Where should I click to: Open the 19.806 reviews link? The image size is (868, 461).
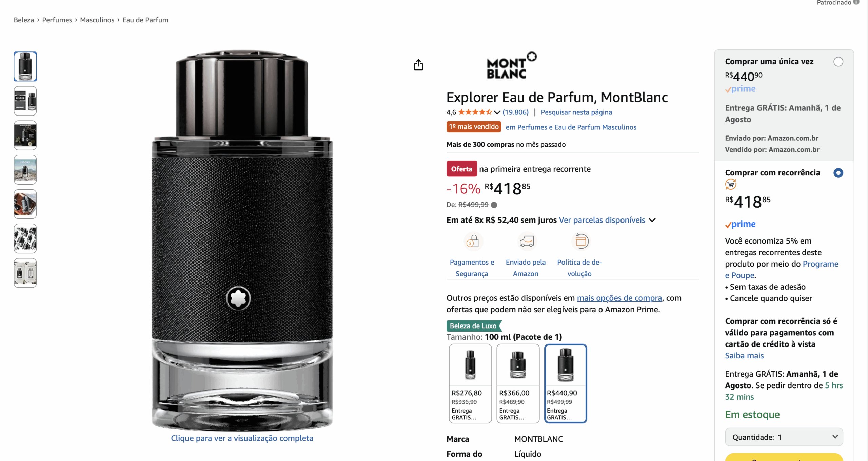click(x=515, y=112)
